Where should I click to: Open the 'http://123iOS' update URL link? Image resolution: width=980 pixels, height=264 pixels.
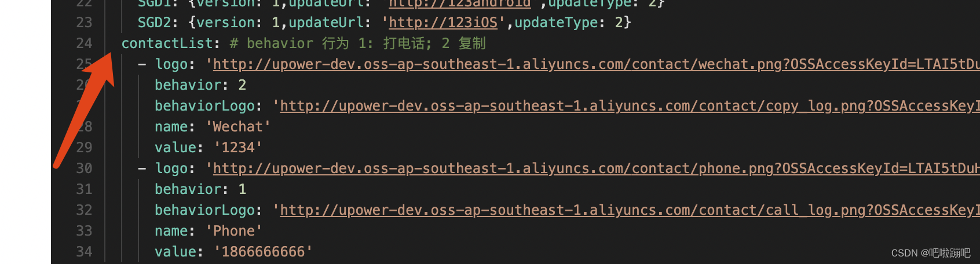point(443,23)
